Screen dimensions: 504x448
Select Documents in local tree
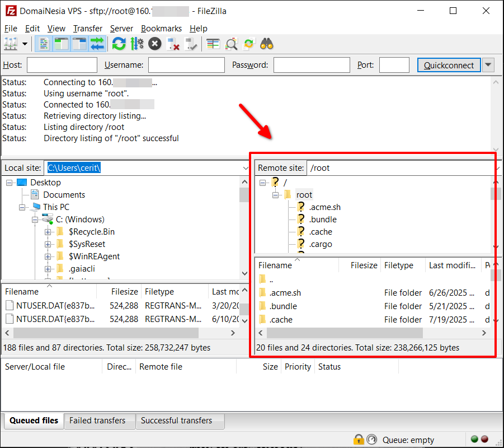point(64,195)
